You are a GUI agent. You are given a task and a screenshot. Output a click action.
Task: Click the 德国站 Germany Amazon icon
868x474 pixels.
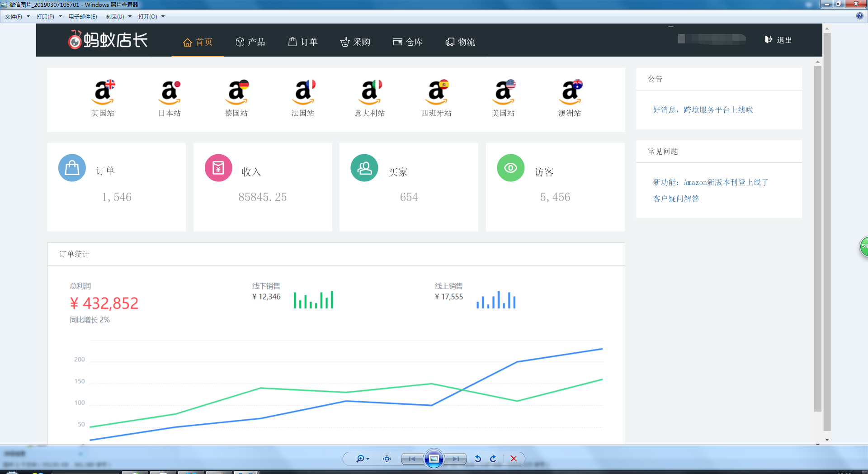236,94
